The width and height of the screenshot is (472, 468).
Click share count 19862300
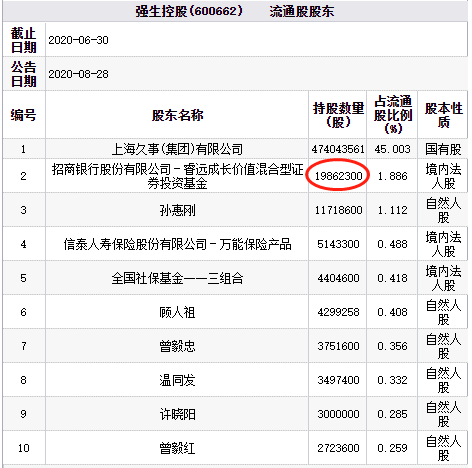click(338, 176)
